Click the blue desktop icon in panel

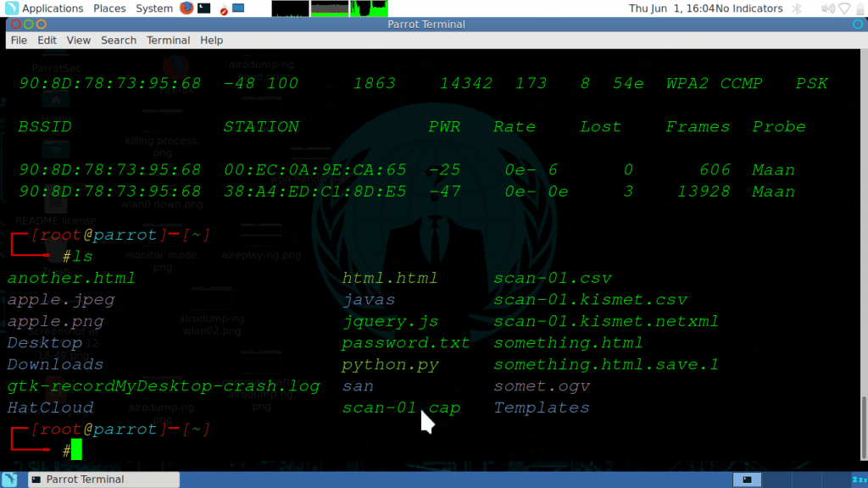click(238, 8)
